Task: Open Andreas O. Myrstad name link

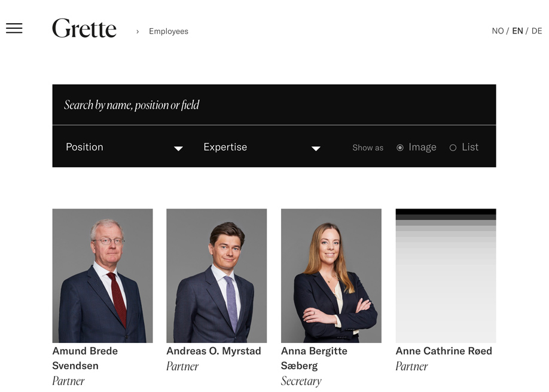Action: tap(213, 351)
